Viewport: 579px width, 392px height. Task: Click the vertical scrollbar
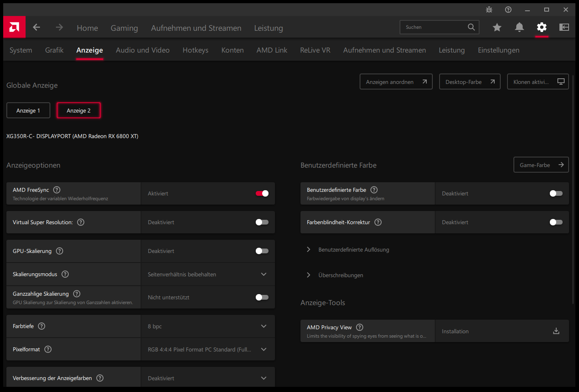click(573, 190)
